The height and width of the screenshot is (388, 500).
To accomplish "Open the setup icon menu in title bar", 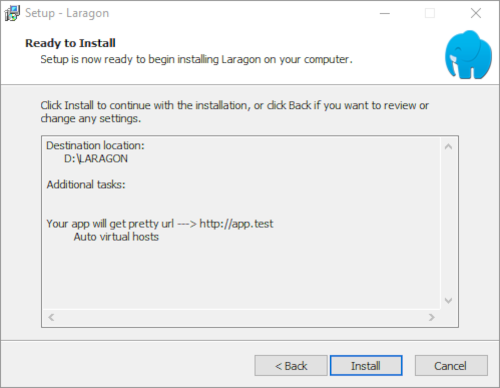I will click(x=12, y=13).
